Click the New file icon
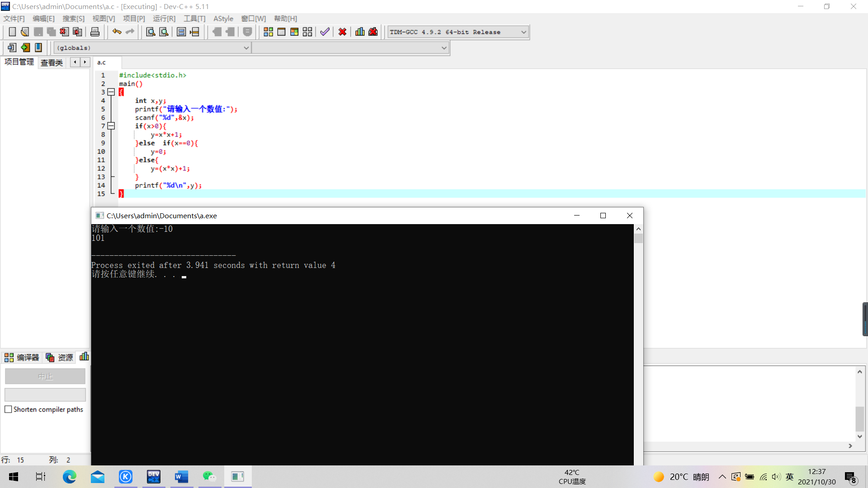 pyautogui.click(x=12, y=32)
